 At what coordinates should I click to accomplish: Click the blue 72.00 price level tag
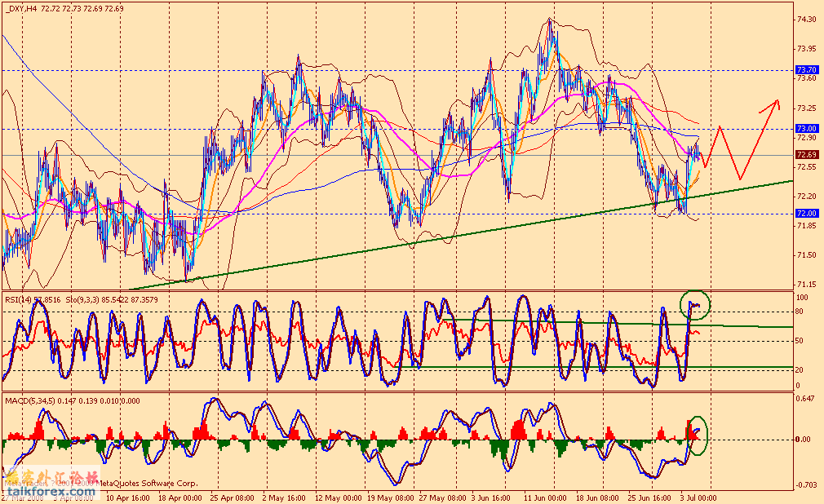[806, 214]
